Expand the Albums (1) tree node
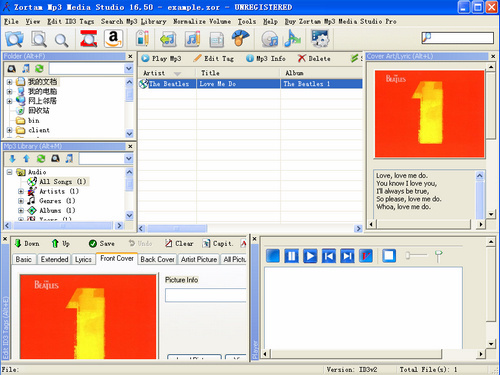The height and width of the screenshot is (375, 500). point(21,211)
